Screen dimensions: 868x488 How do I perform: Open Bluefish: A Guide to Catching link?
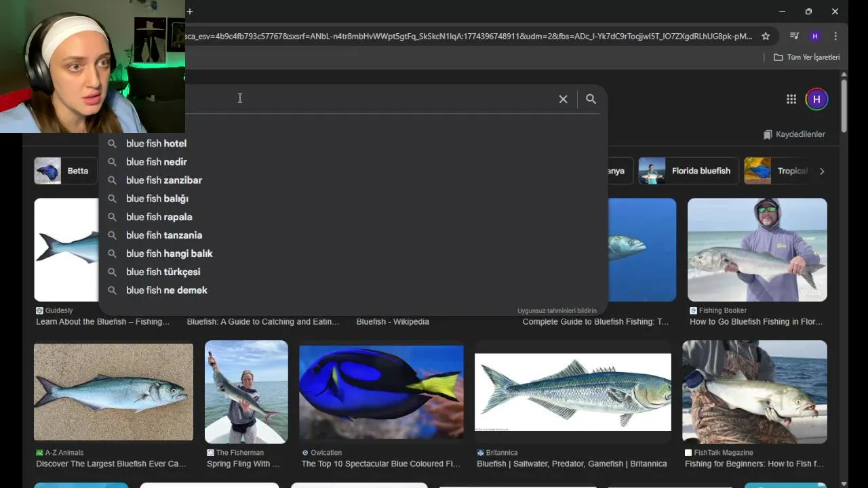(x=263, y=322)
